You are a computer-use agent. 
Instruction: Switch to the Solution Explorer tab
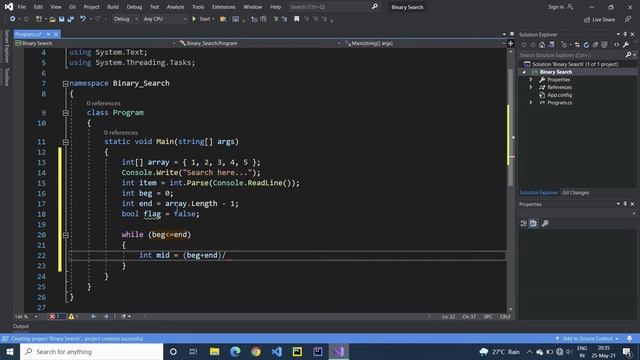pyautogui.click(x=538, y=193)
